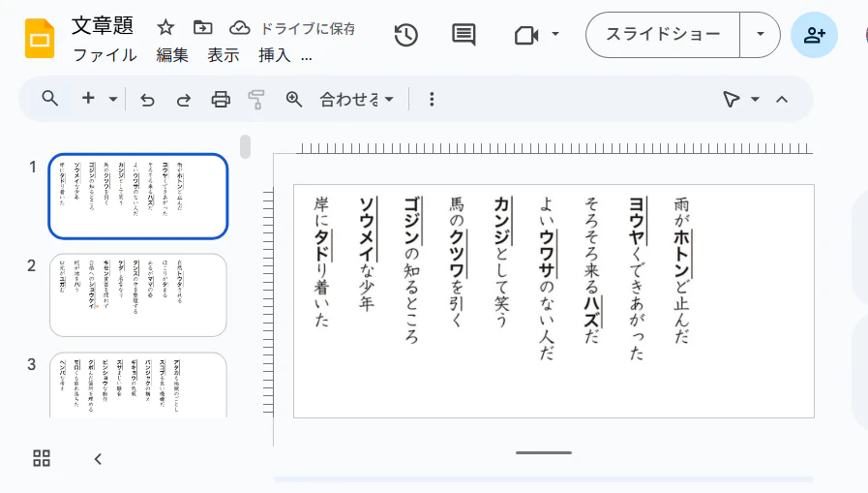
Task: Add a new slide with plus icon
Action: click(x=88, y=98)
